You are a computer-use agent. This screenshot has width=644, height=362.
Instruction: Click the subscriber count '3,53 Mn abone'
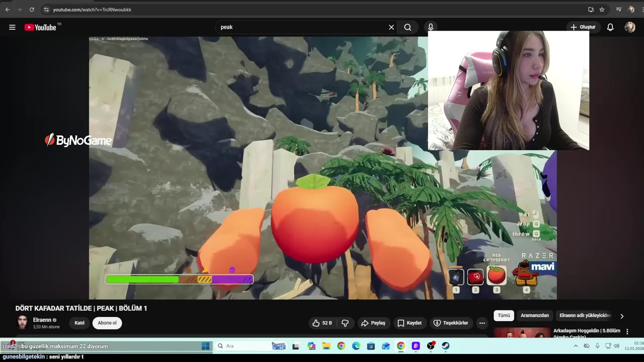click(46, 327)
